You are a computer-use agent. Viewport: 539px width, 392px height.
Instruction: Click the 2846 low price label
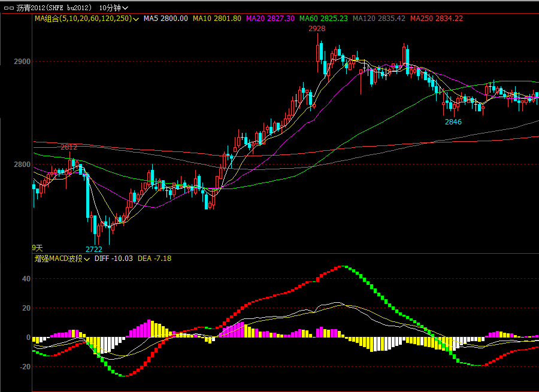point(453,122)
